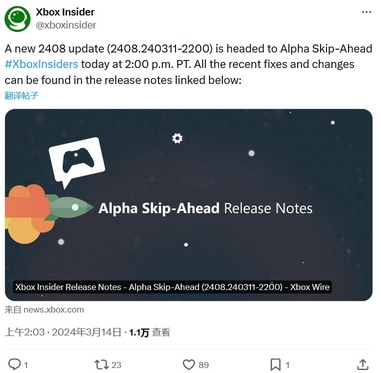Click the @xboxinsider handle
Image resolution: width=381 pixels, height=373 pixels.
[66, 25]
